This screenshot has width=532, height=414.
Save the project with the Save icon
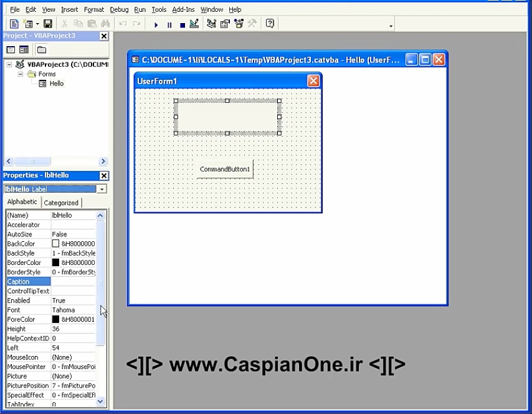(x=47, y=24)
